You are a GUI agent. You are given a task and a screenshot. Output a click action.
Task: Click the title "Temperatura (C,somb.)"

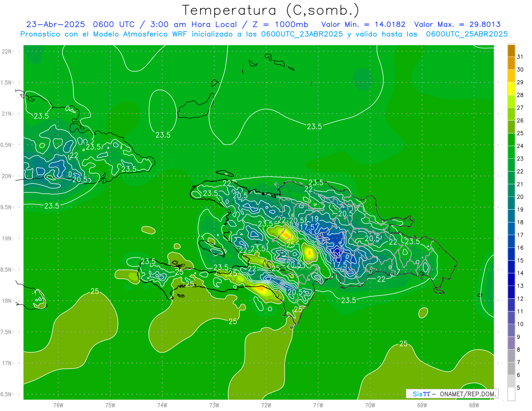click(x=270, y=10)
